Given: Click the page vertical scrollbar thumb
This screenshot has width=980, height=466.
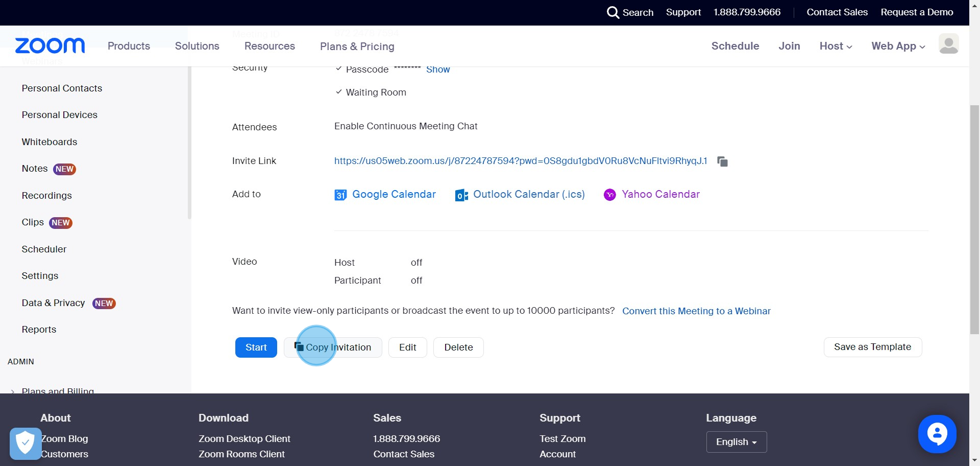Looking at the screenshot, I should pyautogui.click(x=974, y=220).
